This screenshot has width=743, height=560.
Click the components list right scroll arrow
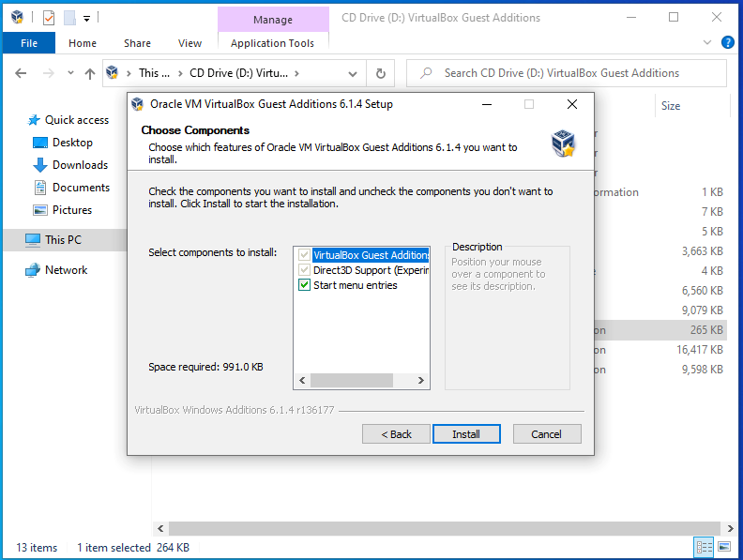(421, 381)
